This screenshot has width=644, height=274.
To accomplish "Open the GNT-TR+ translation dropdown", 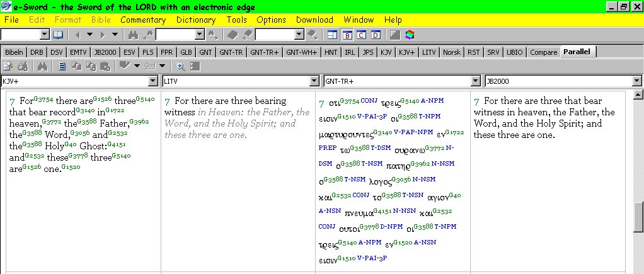I will pyautogui.click(x=476, y=81).
